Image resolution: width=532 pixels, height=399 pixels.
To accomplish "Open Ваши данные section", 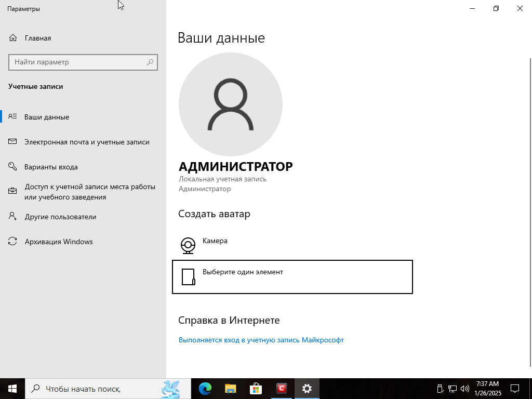I will [x=83, y=117].
